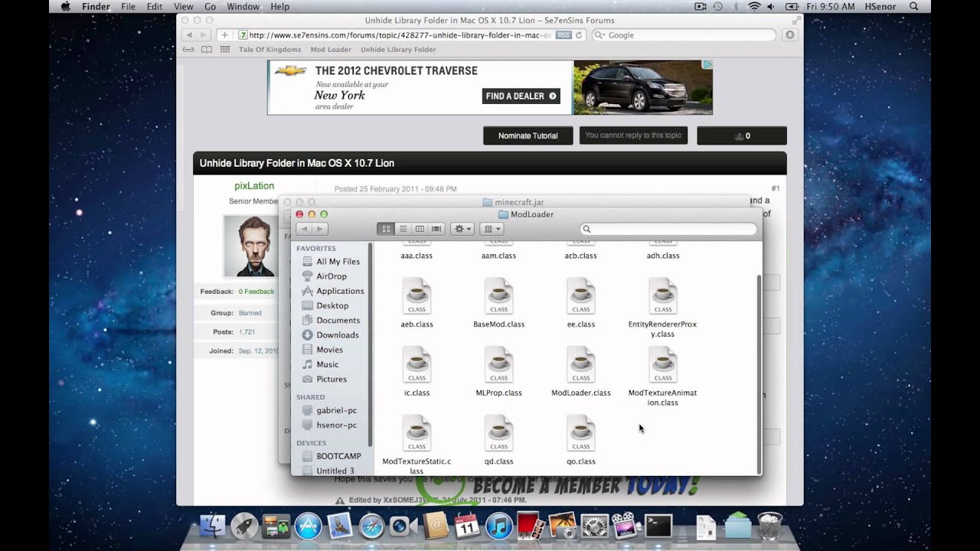Open the Window menu
980x551 pixels.
tap(243, 6)
